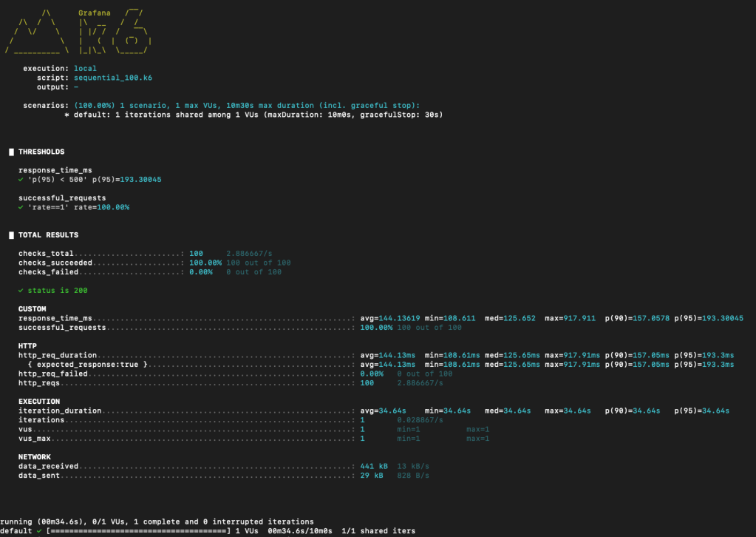Click the checkmark next to status is 200
756x537 pixels.
click(21, 290)
